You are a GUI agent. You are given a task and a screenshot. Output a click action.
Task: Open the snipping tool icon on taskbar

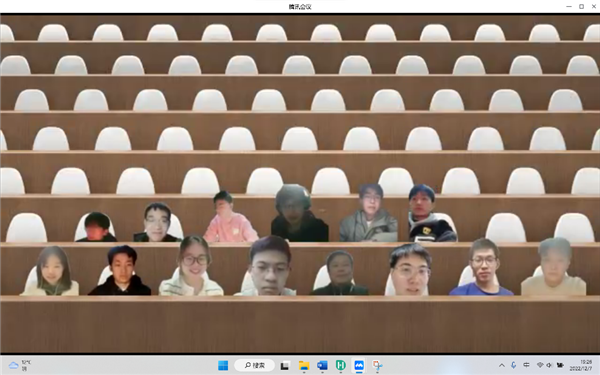tap(377, 366)
